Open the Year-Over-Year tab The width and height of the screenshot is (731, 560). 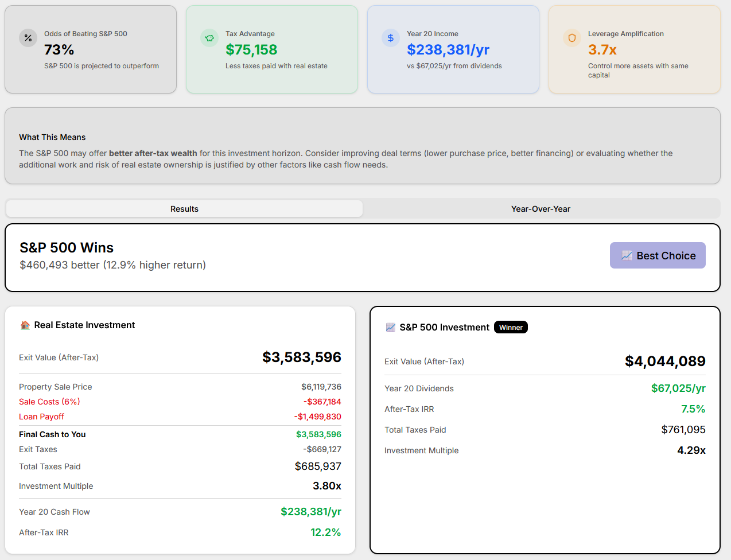pyautogui.click(x=541, y=209)
